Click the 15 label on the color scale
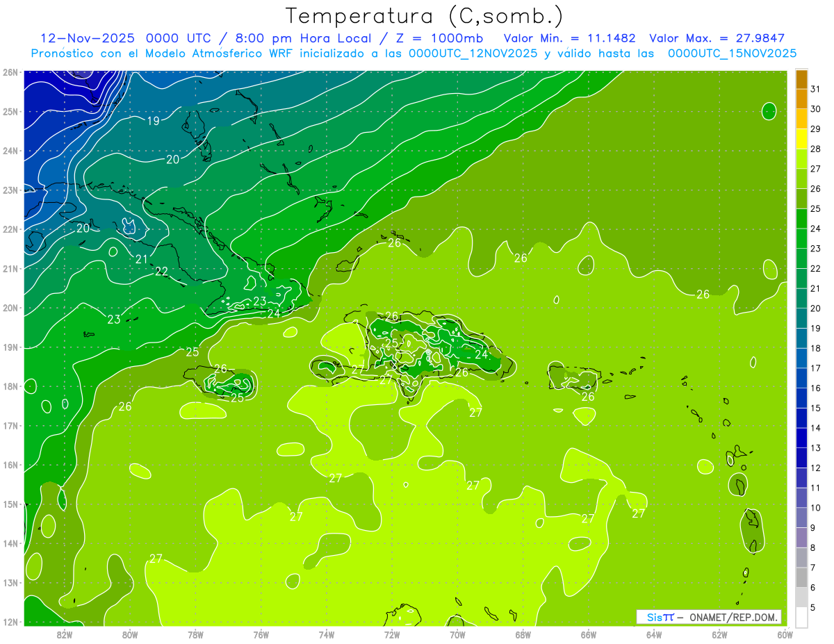Image resolution: width=834 pixels, height=644 pixels. 815,408
